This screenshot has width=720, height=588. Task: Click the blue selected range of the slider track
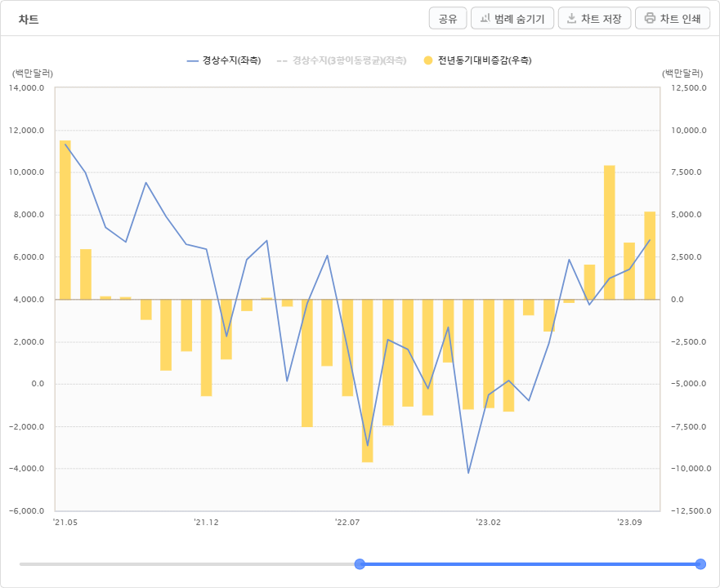point(530,564)
